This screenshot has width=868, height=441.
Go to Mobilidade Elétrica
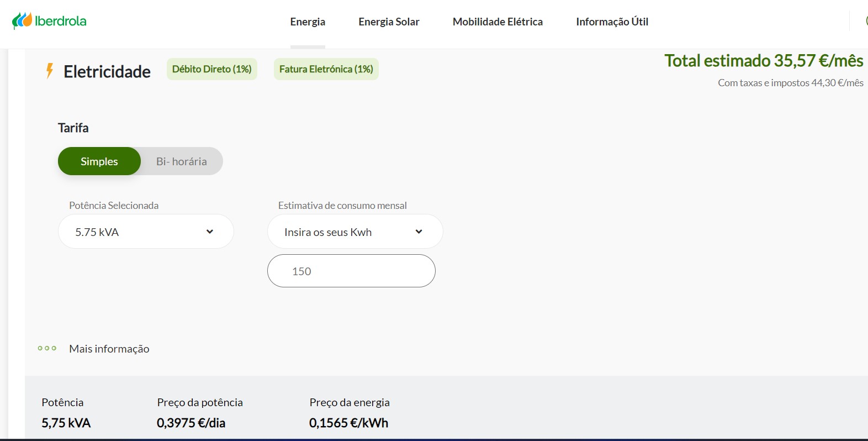coord(497,22)
